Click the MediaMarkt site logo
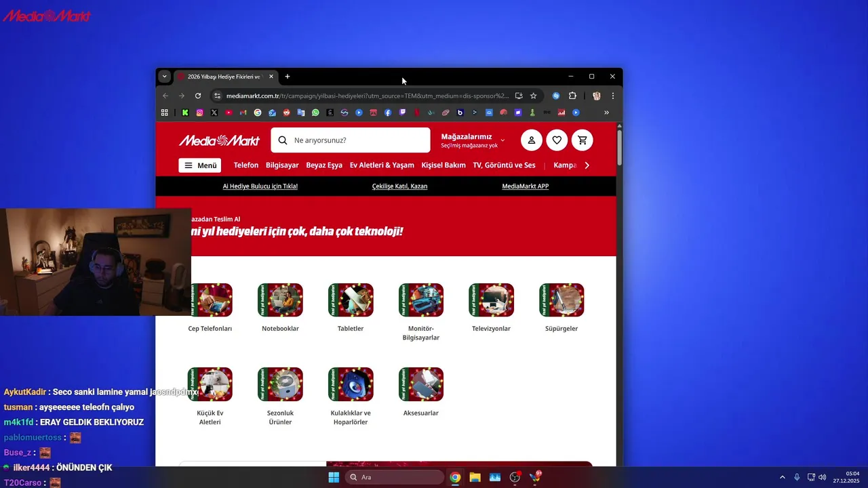The height and width of the screenshot is (488, 868). 219,140
